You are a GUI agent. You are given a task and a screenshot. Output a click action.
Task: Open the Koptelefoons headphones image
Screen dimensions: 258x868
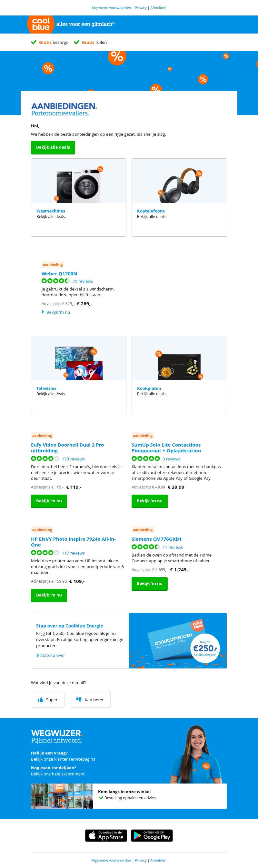(179, 181)
